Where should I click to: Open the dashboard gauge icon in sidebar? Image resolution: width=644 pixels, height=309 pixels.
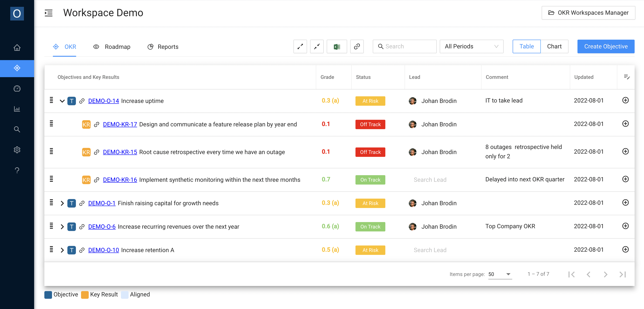[x=17, y=88]
